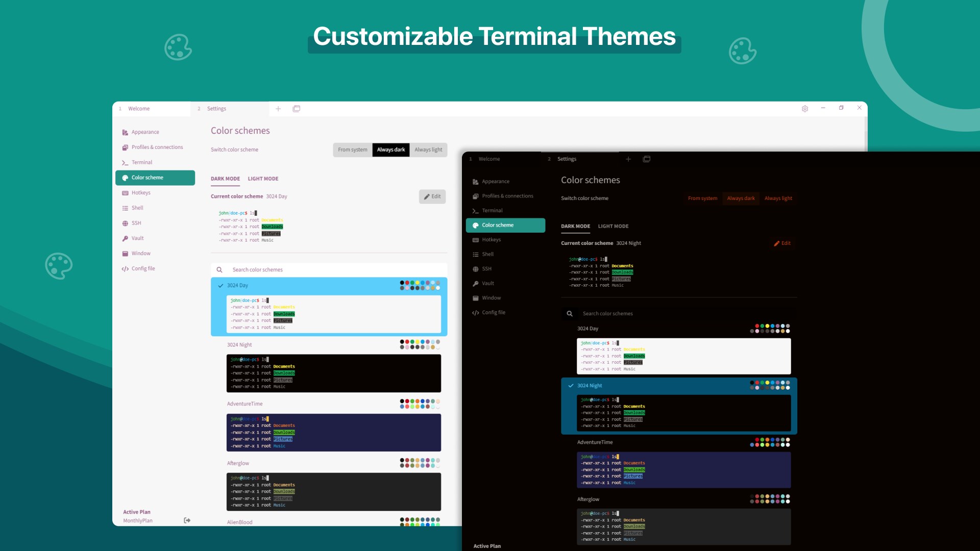The width and height of the screenshot is (980, 551).
Task: Open Hotkeys section in dark sidebar
Action: (x=491, y=240)
